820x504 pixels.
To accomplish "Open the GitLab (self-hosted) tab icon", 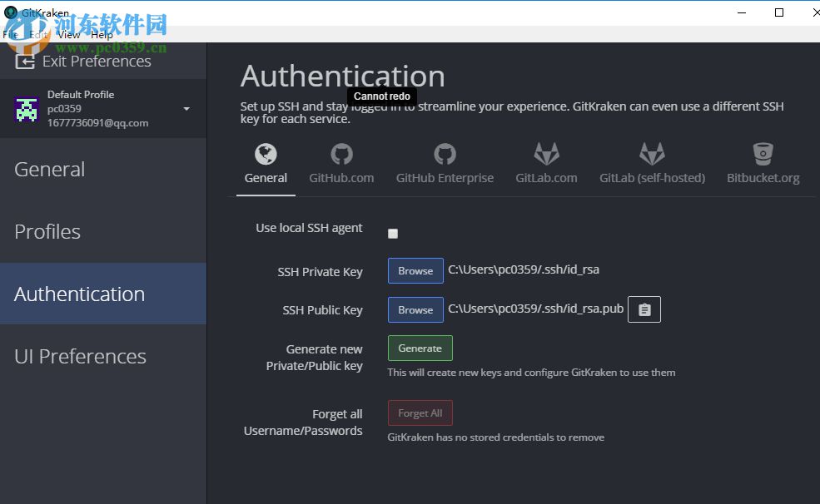I will click(x=652, y=154).
